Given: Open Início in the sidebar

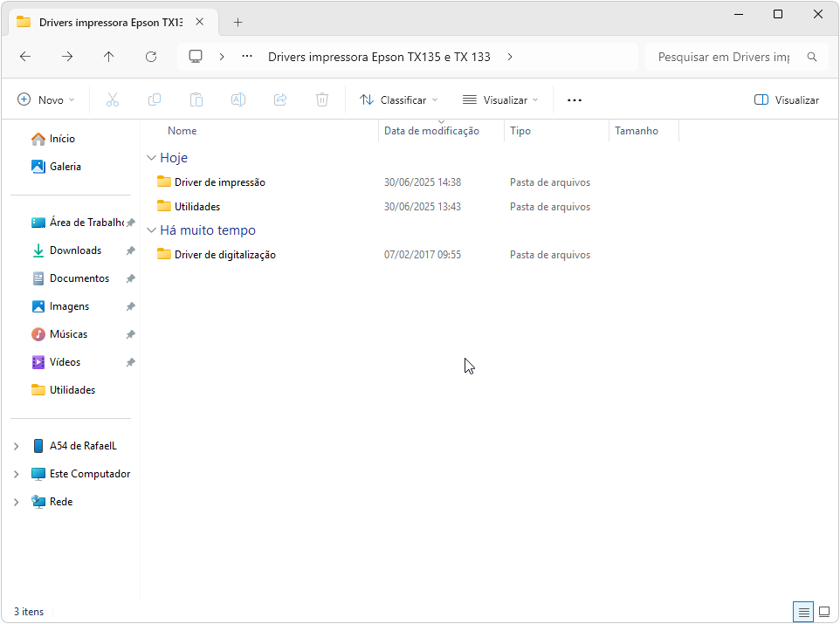Looking at the screenshot, I should tap(53, 139).
